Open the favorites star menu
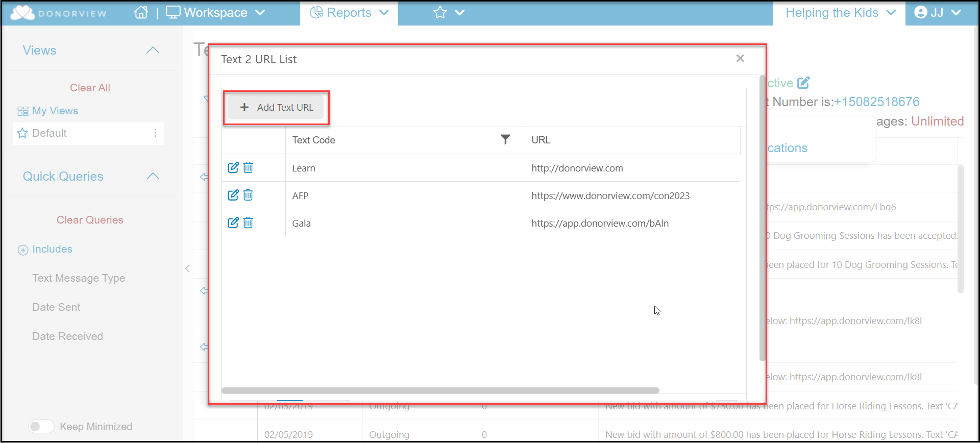 click(x=440, y=12)
